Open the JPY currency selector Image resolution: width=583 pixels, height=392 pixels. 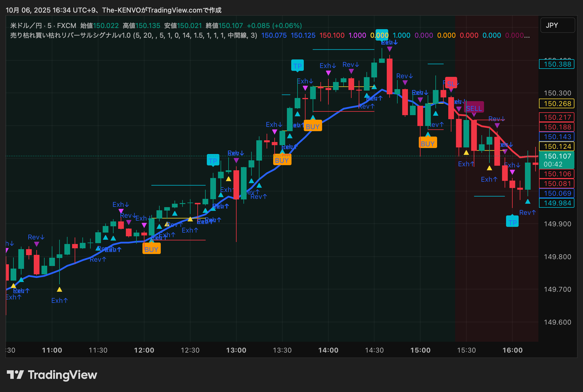tap(557, 25)
